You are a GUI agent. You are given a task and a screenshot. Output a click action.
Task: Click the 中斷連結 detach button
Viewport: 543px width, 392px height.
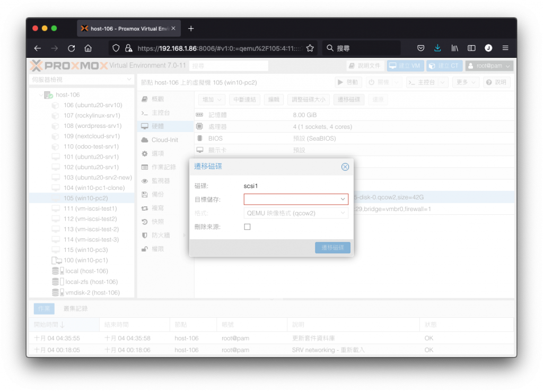pyautogui.click(x=244, y=100)
